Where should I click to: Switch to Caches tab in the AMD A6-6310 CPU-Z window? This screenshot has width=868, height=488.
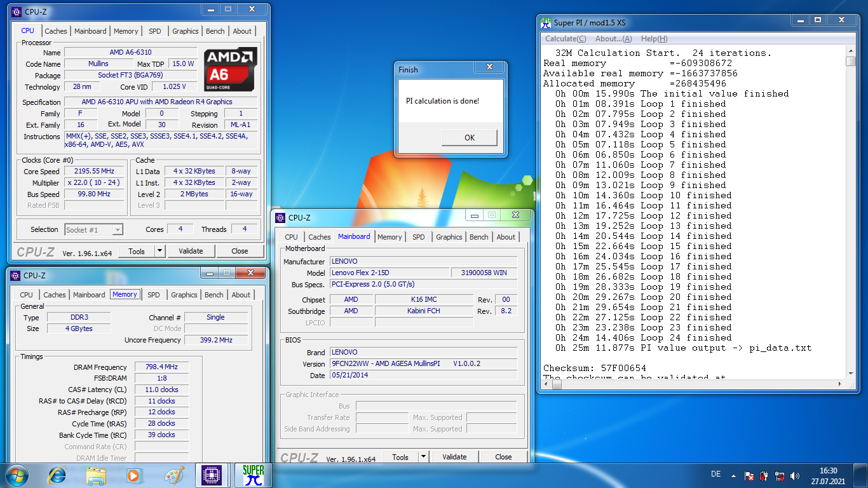coord(56,31)
